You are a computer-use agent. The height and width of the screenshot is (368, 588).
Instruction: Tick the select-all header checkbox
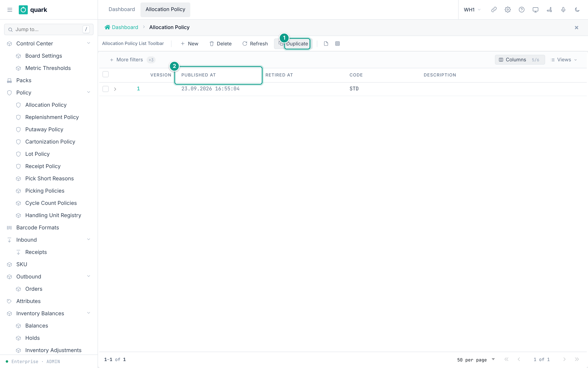point(105,74)
